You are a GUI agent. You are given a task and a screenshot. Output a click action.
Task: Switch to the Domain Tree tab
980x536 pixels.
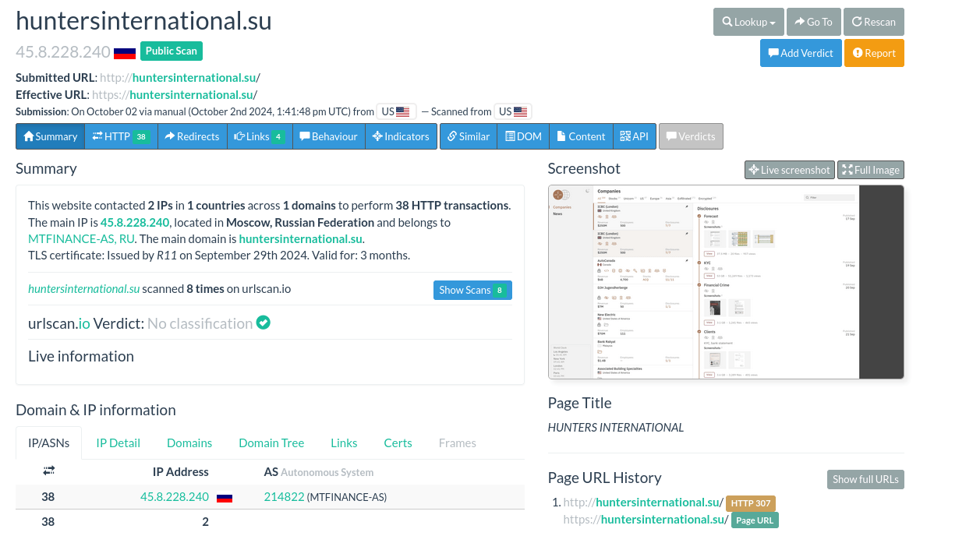point(271,443)
